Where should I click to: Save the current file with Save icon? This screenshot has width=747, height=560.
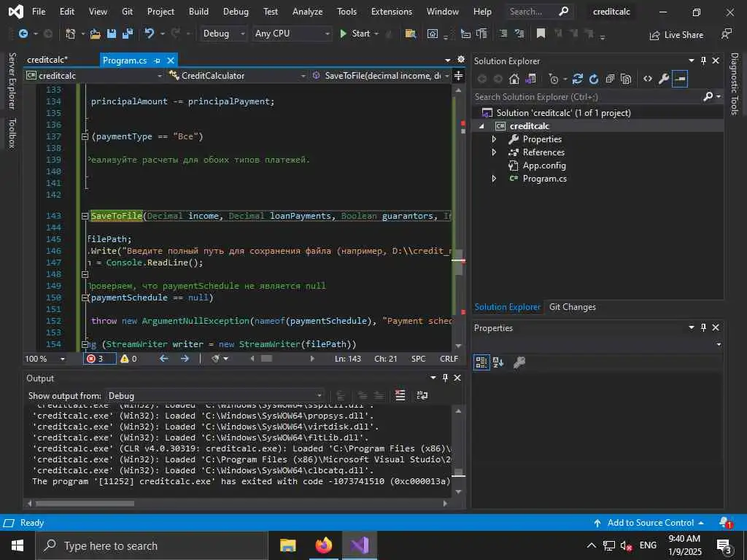click(x=112, y=34)
